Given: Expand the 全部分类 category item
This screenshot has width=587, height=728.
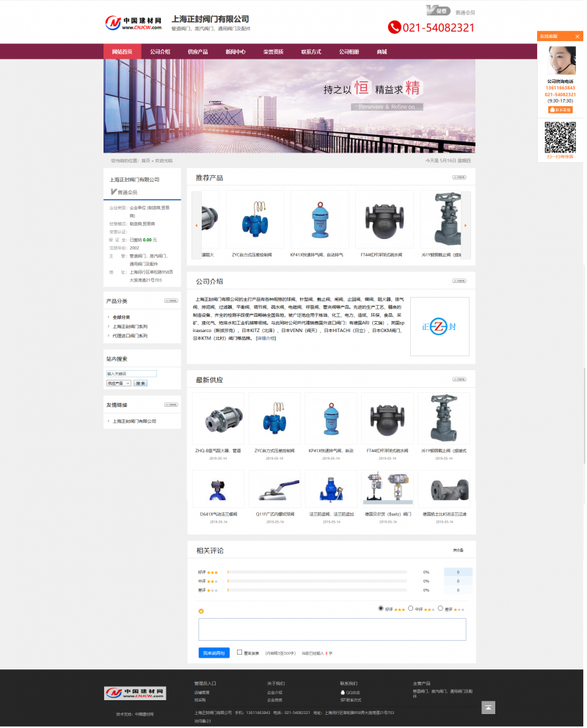Looking at the screenshot, I should (x=121, y=317).
